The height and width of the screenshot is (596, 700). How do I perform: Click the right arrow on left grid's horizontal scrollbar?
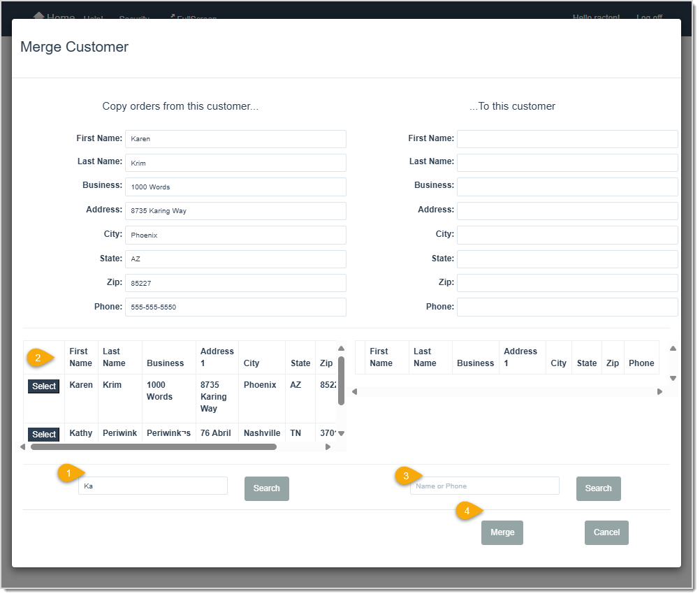point(328,446)
